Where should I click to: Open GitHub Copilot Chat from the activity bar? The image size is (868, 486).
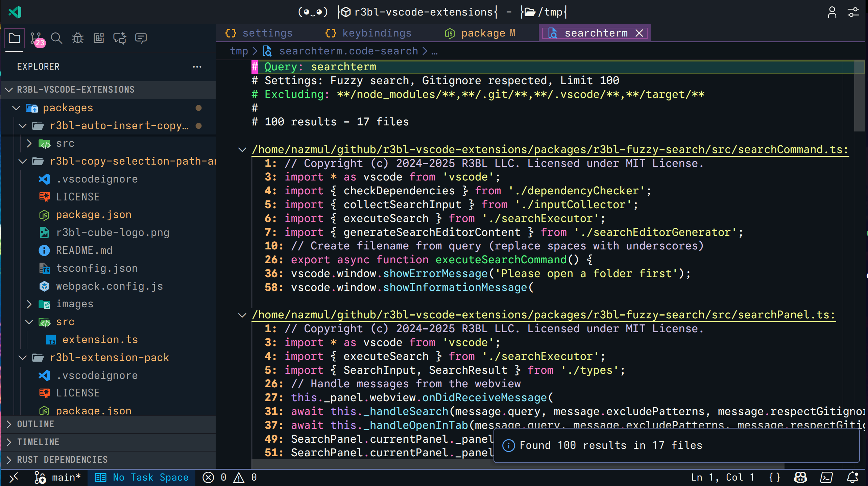click(x=120, y=38)
